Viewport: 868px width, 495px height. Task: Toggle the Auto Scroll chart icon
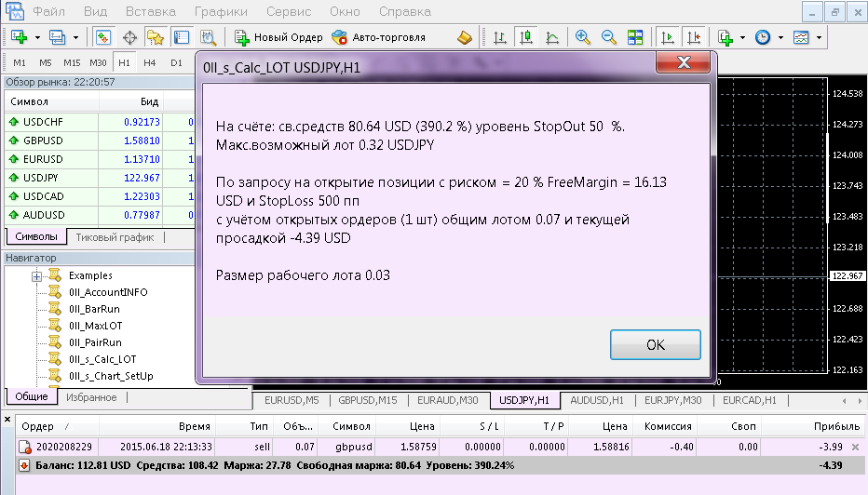click(668, 37)
